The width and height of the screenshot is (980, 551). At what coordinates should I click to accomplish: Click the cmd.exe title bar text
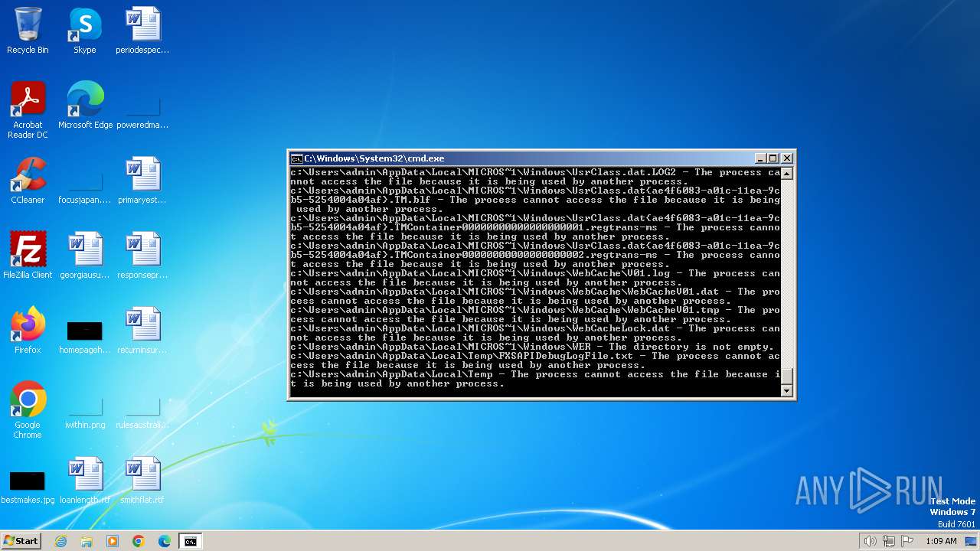(x=374, y=158)
